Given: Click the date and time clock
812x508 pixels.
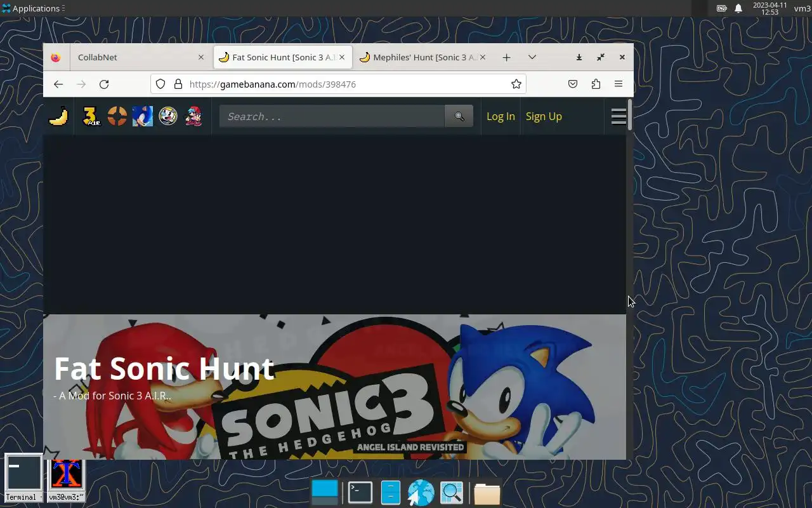Looking at the screenshot, I should (x=770, y=8).
